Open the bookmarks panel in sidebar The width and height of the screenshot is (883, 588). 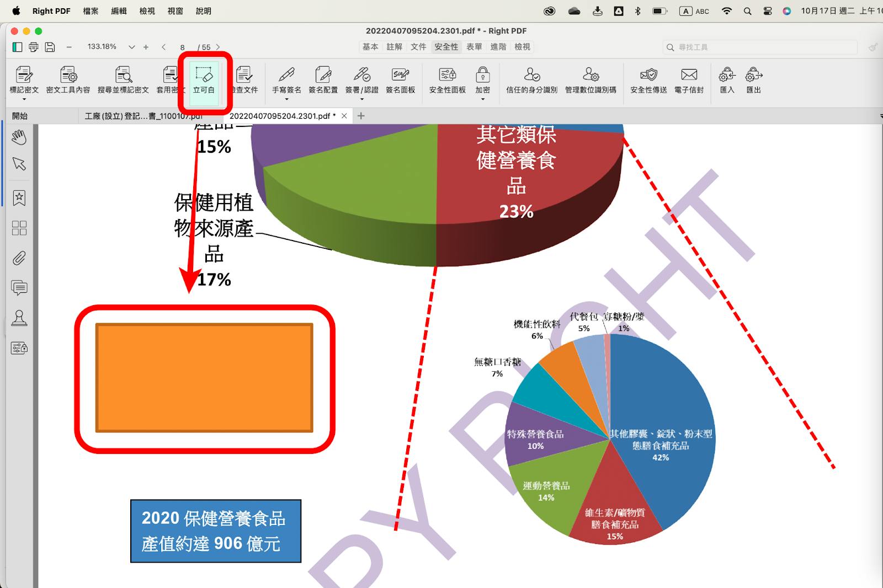tap(19, 198)
